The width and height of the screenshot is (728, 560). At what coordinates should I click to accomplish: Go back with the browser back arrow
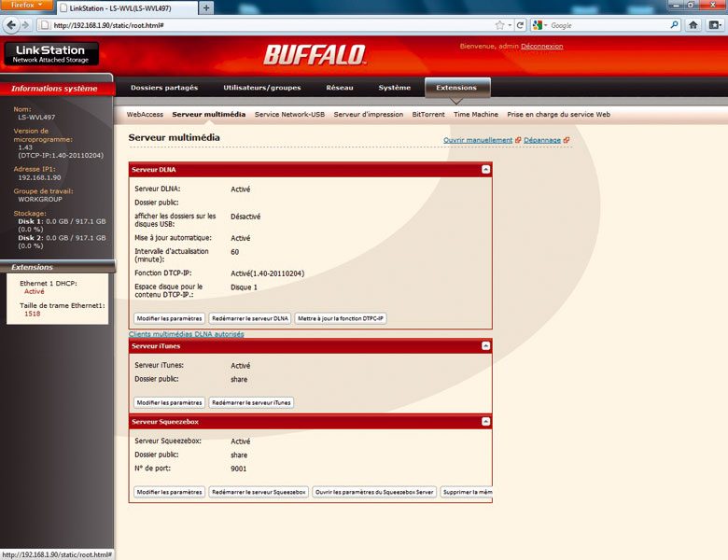[10, 25]
